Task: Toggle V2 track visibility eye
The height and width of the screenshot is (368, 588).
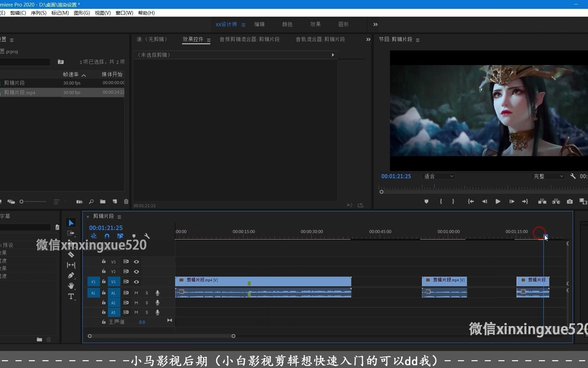Action: [136, 272]
